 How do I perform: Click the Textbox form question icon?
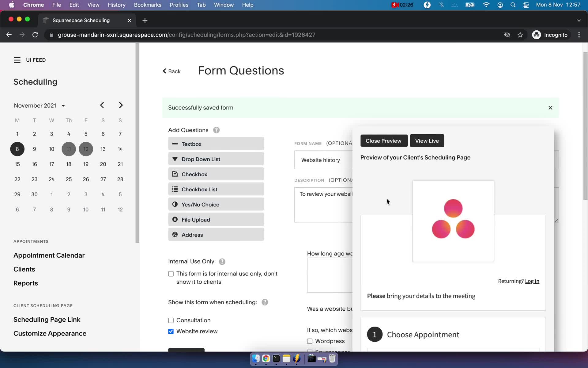[175, 144]
